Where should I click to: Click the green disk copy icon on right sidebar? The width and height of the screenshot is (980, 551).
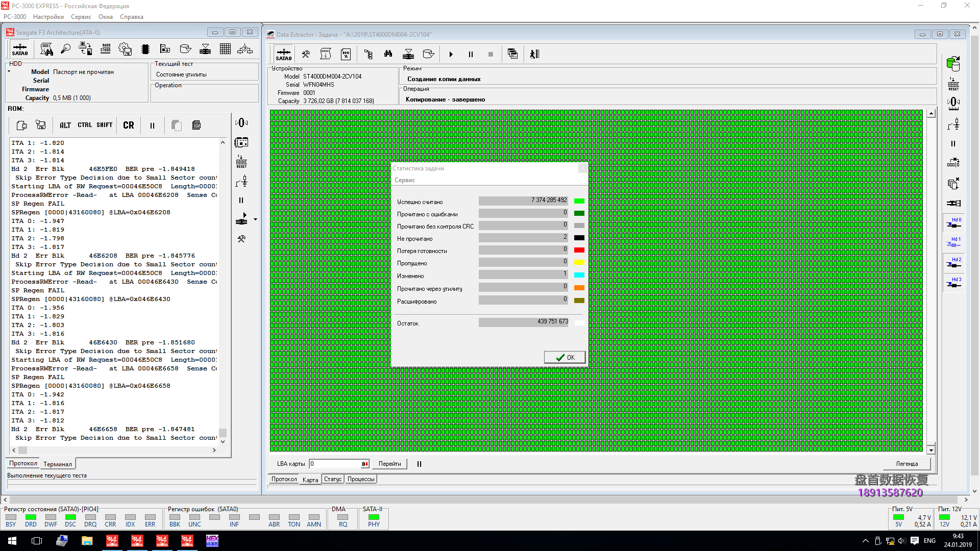coord(953,64)
